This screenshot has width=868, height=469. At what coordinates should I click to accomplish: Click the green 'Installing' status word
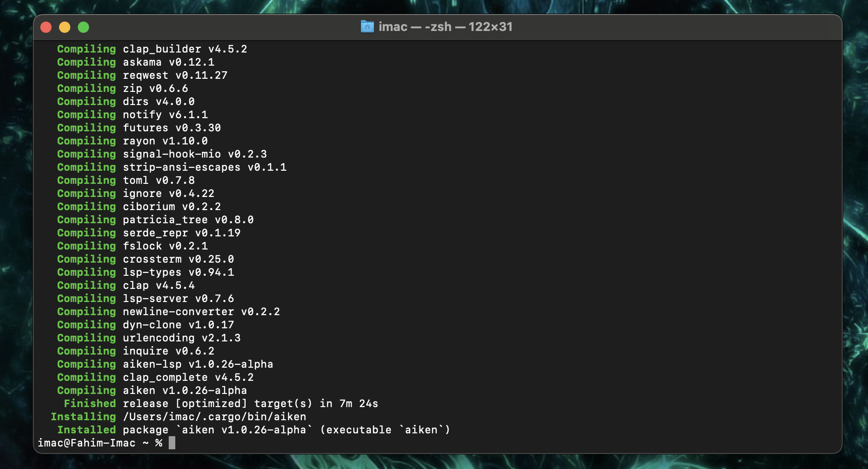[x=83, y=416]
